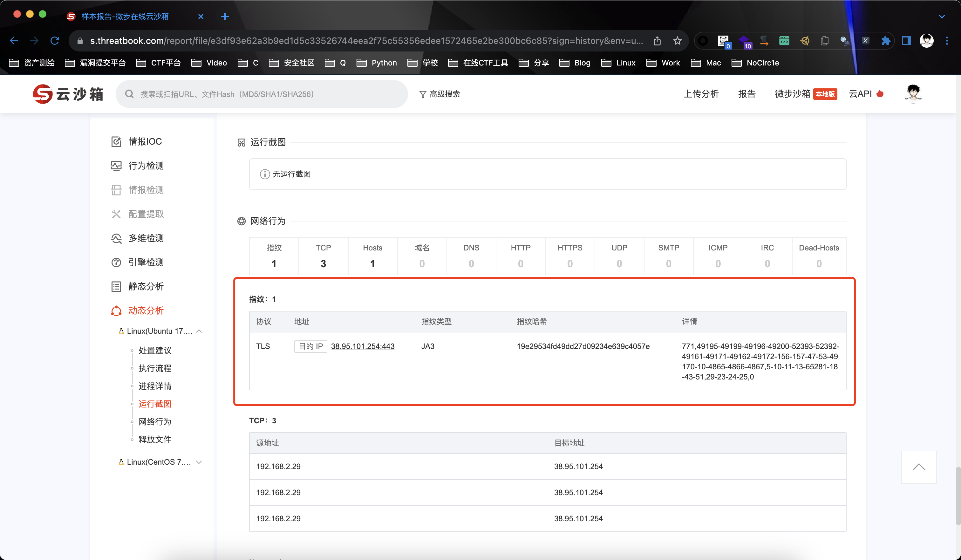
Task: Open the browser extensions puzzle icon
Action: 885,40
